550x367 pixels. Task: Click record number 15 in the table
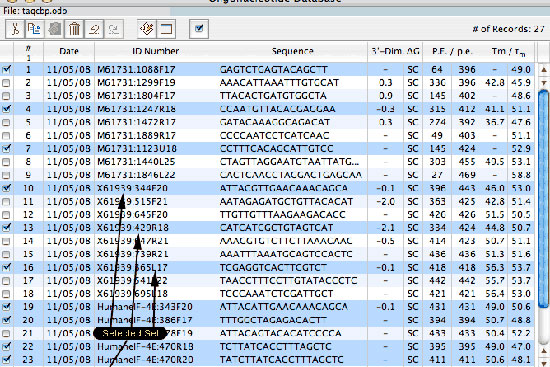[28, 254]
